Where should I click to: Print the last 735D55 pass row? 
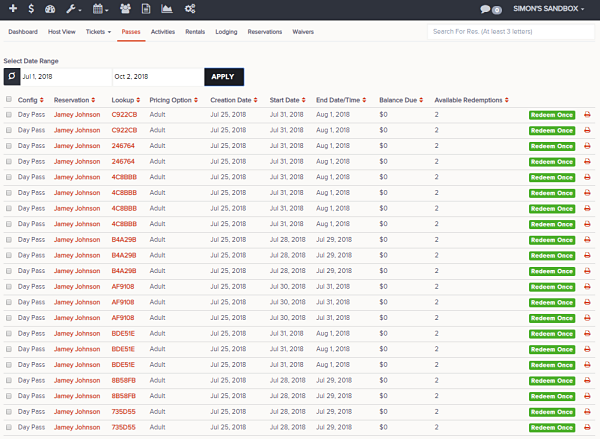point(587,427)
